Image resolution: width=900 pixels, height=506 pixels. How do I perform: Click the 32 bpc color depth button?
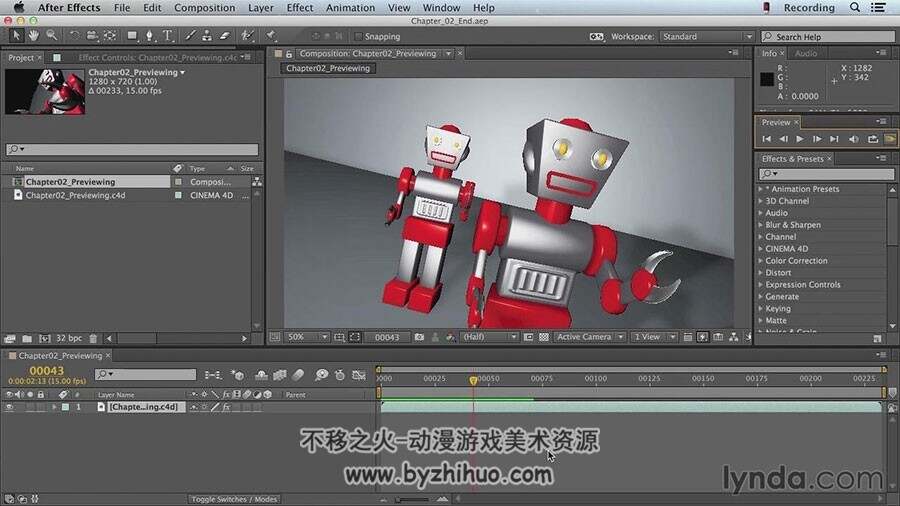coord(68,338)
